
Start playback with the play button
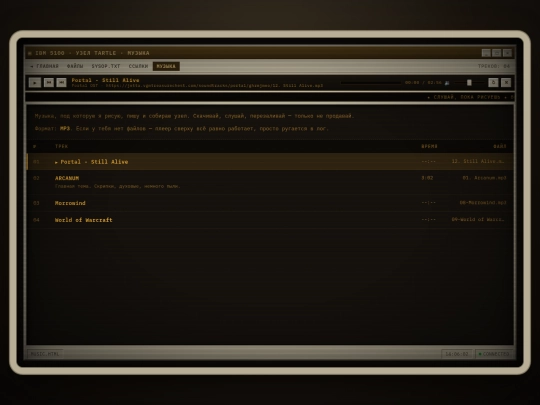point(35,83)
